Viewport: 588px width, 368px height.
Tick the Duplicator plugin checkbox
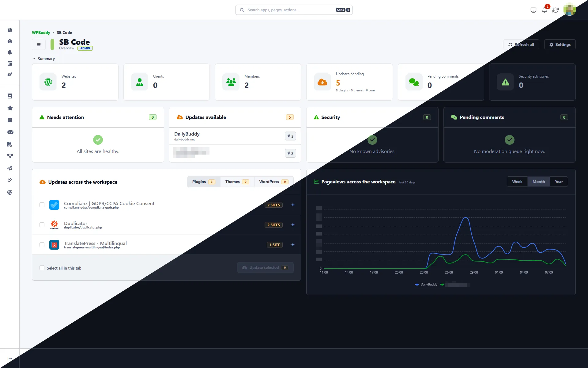tap(42, 225)
